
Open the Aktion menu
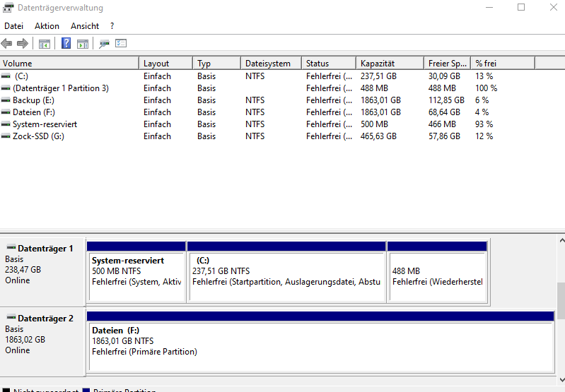(x=47, y=26)
